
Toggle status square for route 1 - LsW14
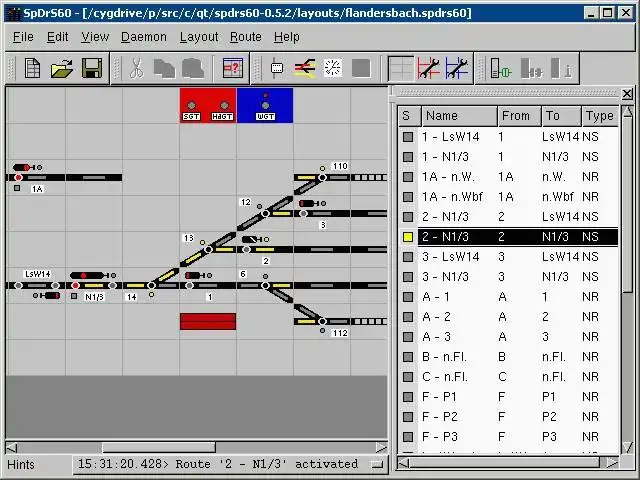coord(408,137)
